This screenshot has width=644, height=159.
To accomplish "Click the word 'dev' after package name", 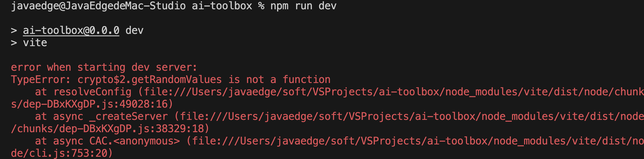I will [134, 31].
